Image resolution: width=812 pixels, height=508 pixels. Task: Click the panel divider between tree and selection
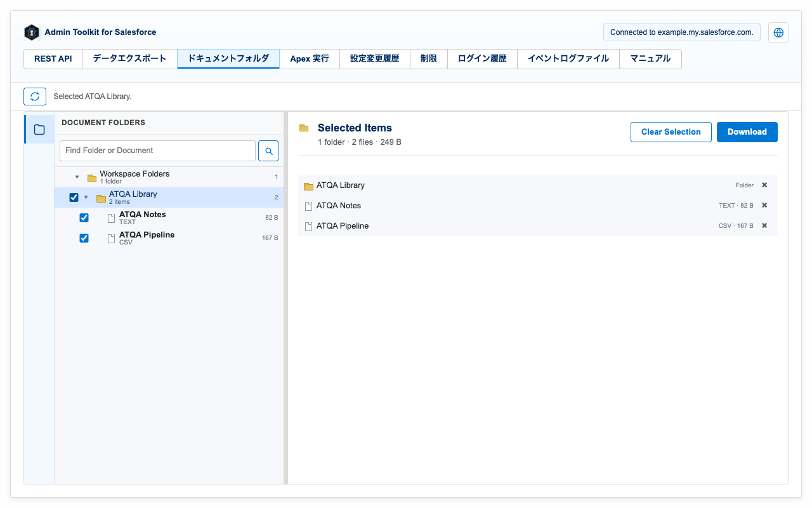coord(285,298)
